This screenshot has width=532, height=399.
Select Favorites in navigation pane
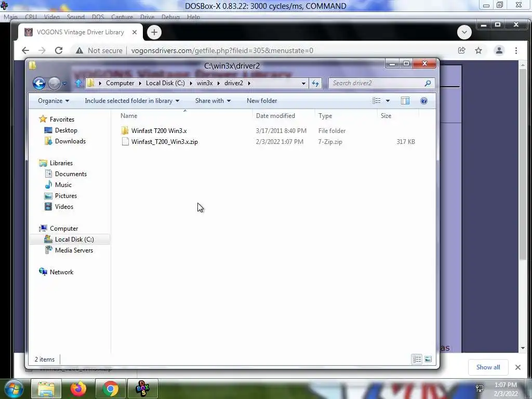pos(62,119)
